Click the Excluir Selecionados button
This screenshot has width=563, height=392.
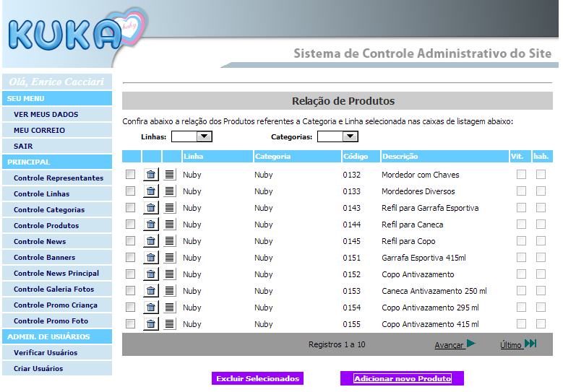(x=257, y=378)
